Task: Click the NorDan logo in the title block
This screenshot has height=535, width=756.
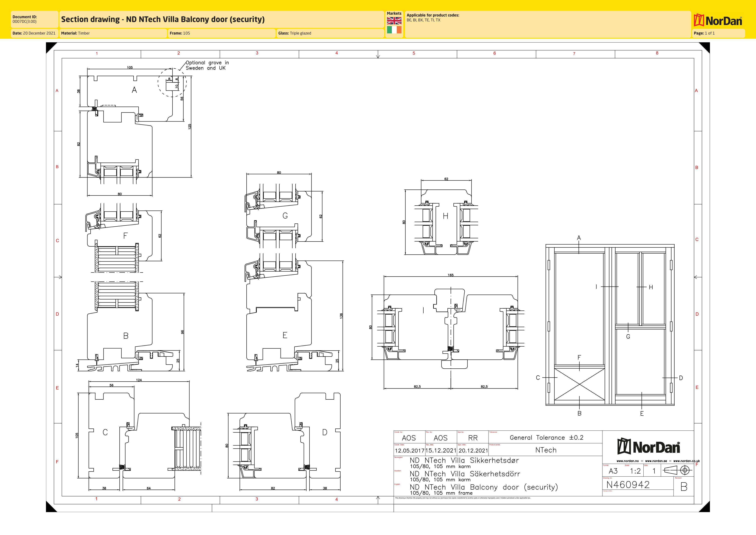Action: click(x=648, y=446)
